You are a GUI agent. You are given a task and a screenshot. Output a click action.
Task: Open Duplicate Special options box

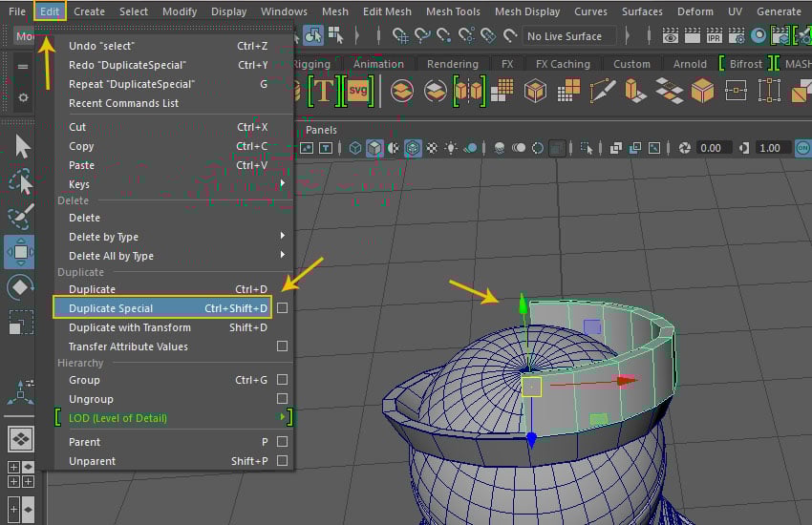(282, 308)
